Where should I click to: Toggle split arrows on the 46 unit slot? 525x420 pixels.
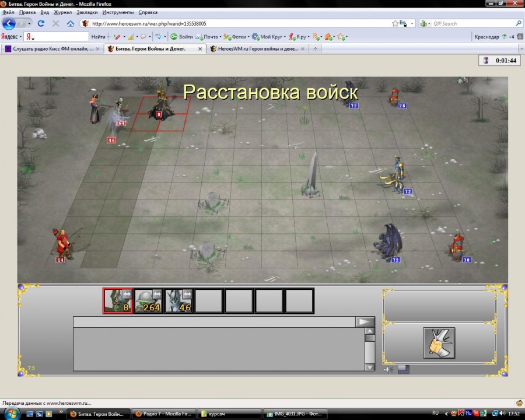tap(187, 295)
